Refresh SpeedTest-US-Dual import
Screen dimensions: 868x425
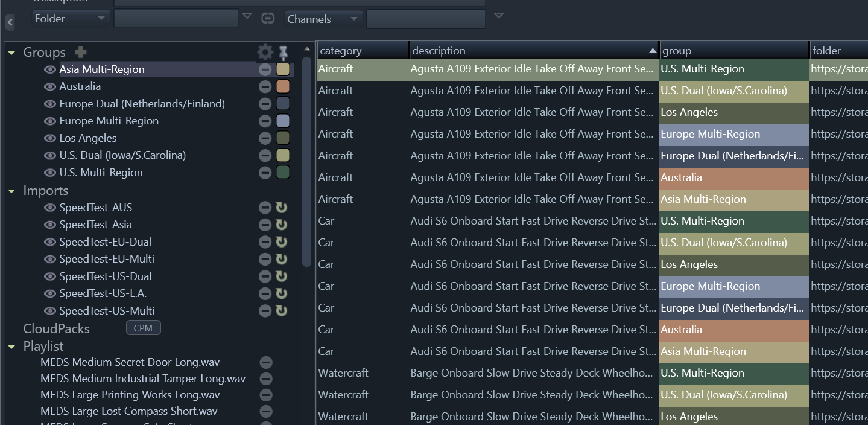[x=281, y=276]
